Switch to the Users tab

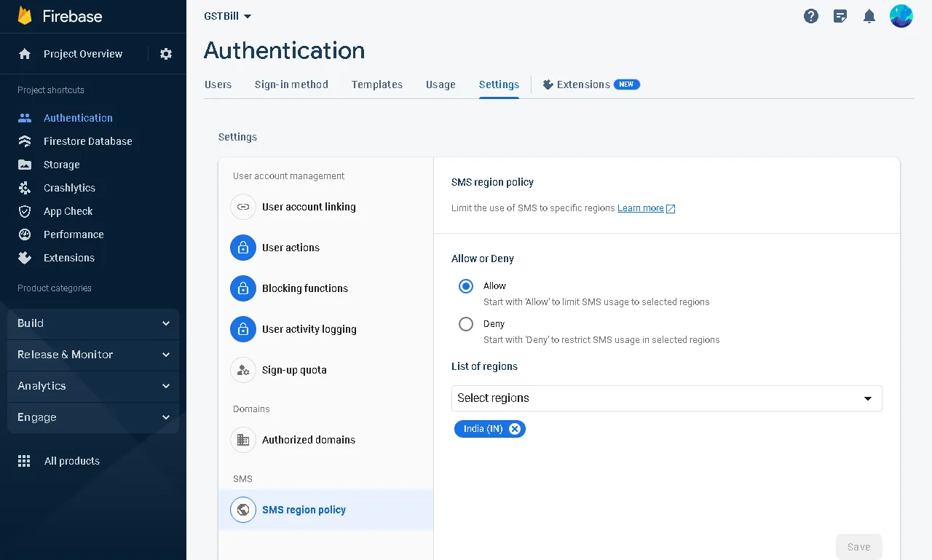tap(218, 84)
